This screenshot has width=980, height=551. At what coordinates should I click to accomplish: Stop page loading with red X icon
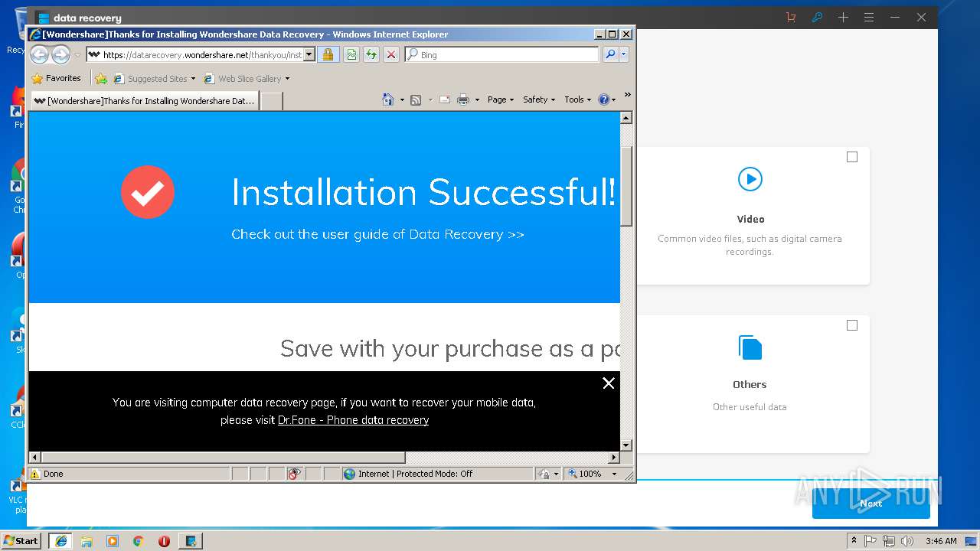coord(391,54)
